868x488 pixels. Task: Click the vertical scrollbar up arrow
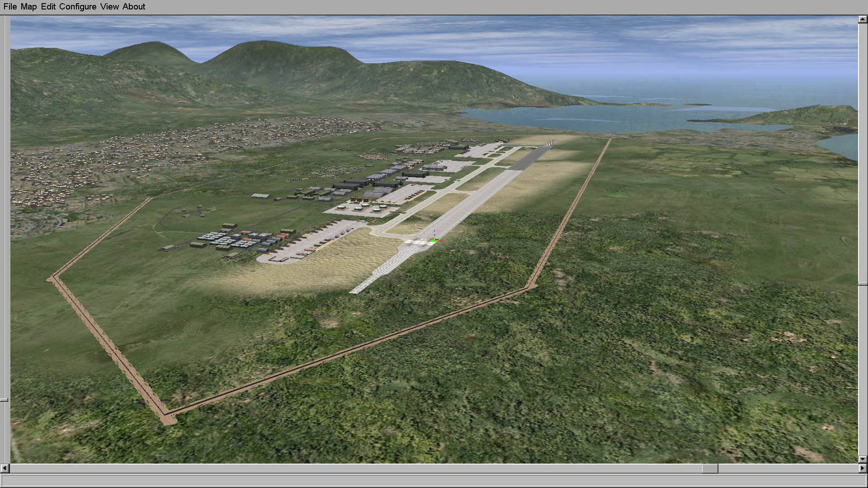[863, 20]
